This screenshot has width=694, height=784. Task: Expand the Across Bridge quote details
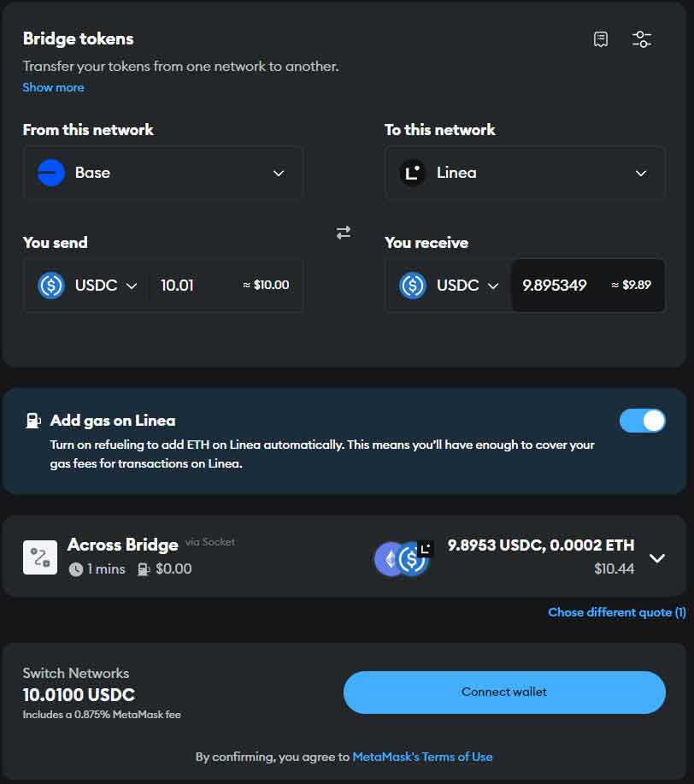[x=656, y=558]
